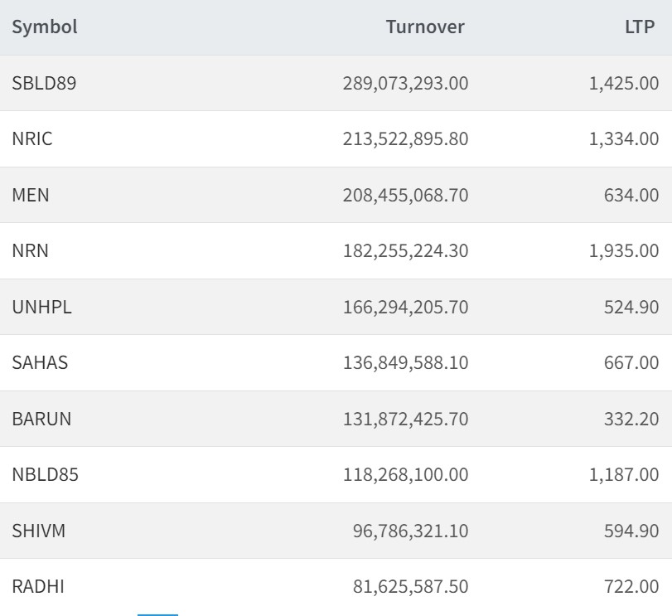Image resolution: width=672 pixels, height=616 pixels.
Task: Open the SAHAS symbol link
Action: pos(40,363)
